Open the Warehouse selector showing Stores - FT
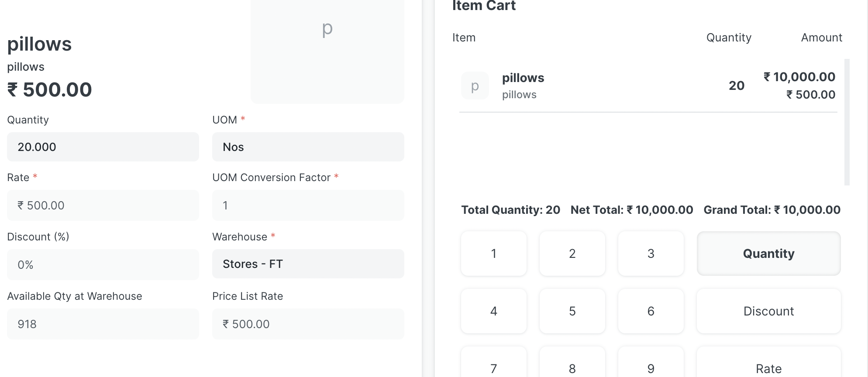Viewport: 868px width, 377px height. click(x=308, y=264)
